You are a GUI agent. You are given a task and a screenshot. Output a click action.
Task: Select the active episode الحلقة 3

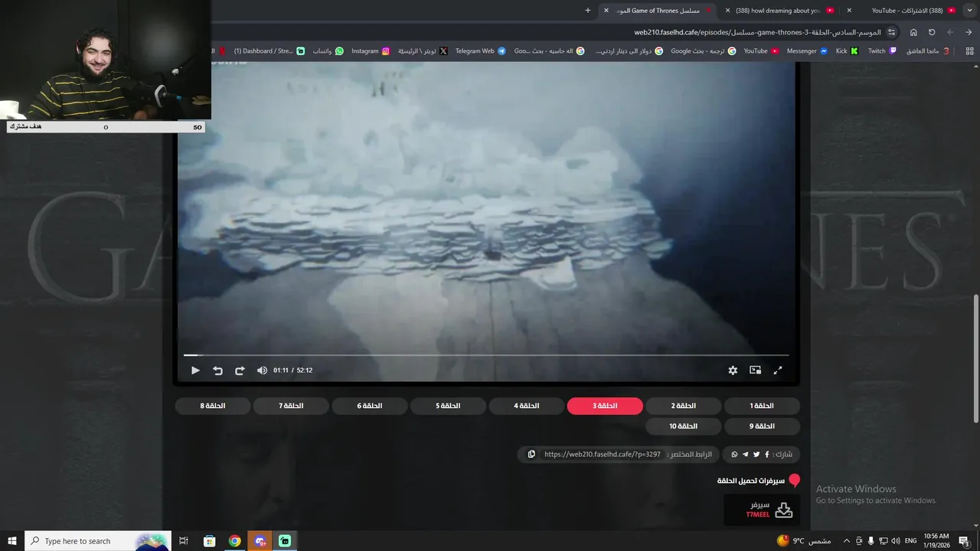[605, 406]
